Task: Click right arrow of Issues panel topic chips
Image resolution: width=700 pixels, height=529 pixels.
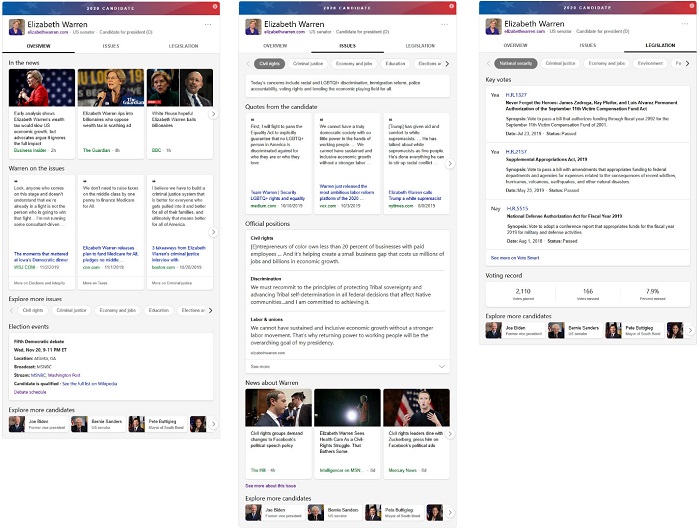Action: click(447, 64)
